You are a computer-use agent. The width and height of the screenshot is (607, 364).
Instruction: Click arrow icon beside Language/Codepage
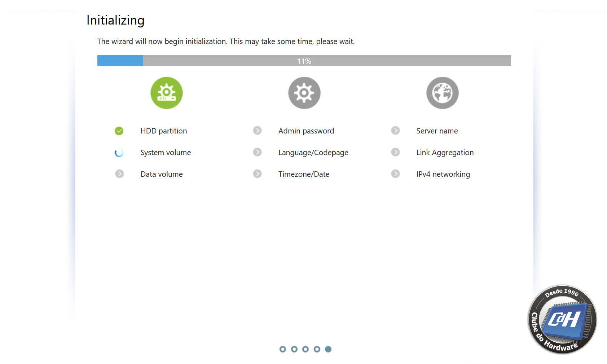click(257, 152)
